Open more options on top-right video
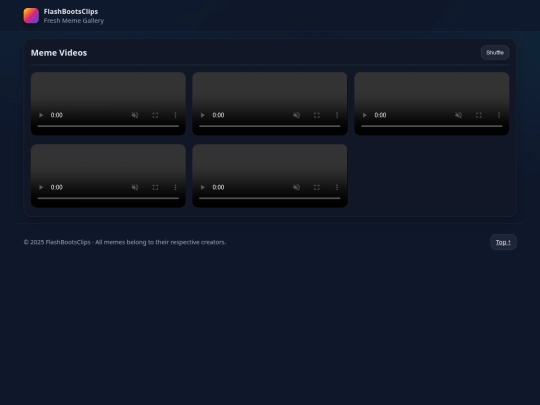This screenshot has height=405, width=540. [x=499, y=115]
